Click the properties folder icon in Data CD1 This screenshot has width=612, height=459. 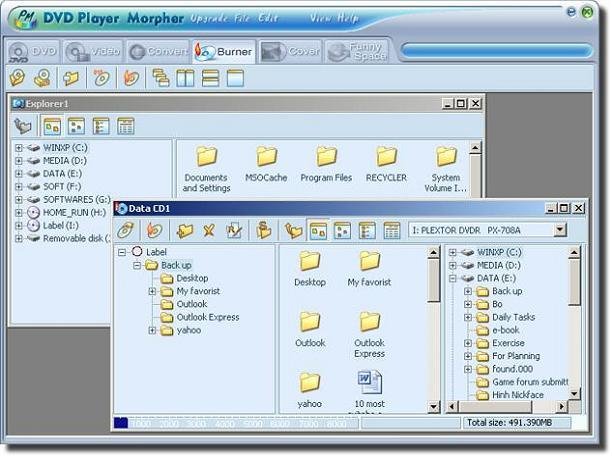(x=264, y=230)
